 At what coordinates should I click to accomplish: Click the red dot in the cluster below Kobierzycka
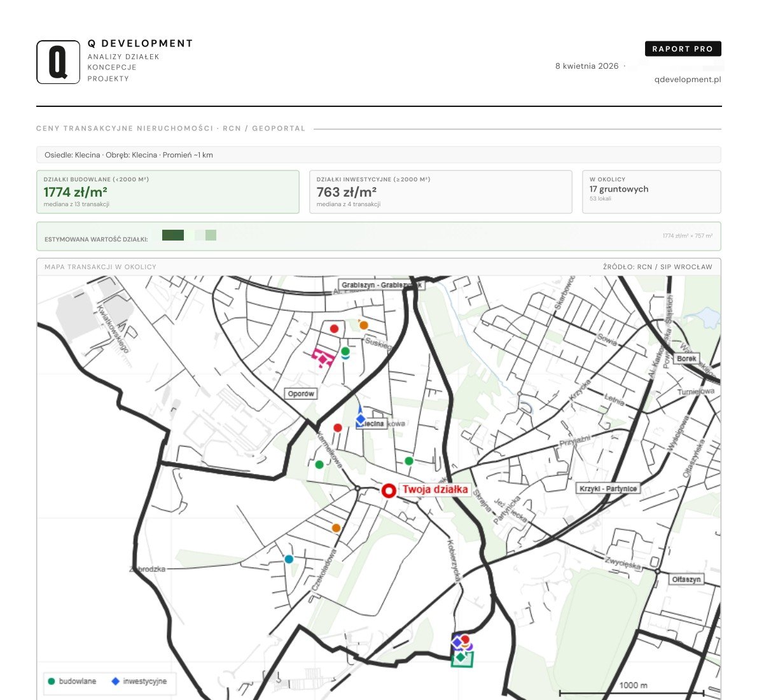point(465,639)
